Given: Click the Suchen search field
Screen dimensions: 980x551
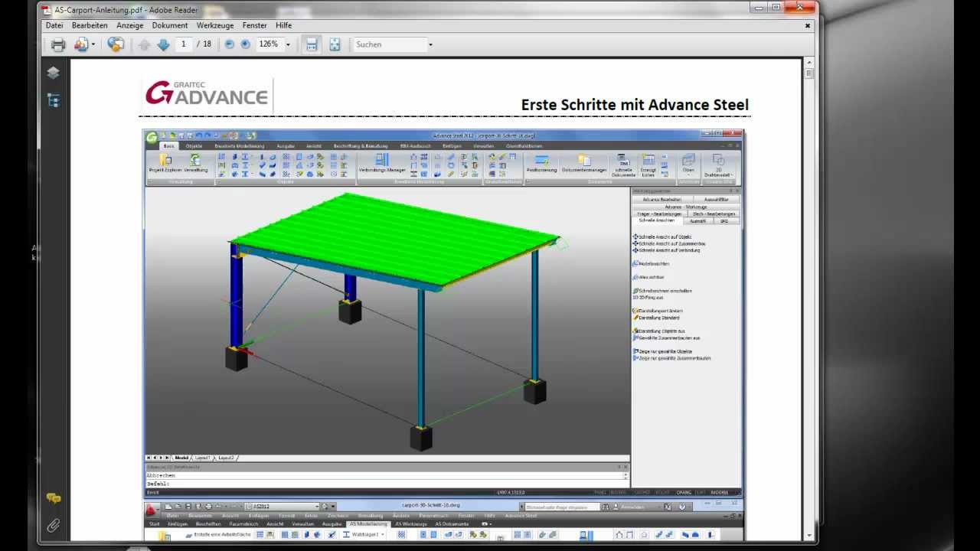Looking at the screenshot, I should coord(389,44).
